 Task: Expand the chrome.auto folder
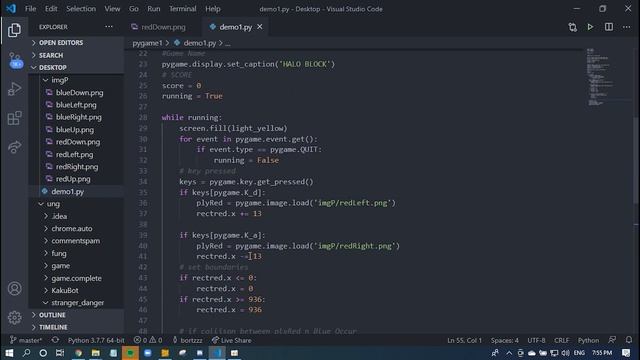pyautogui.click(x=77, y=229)
